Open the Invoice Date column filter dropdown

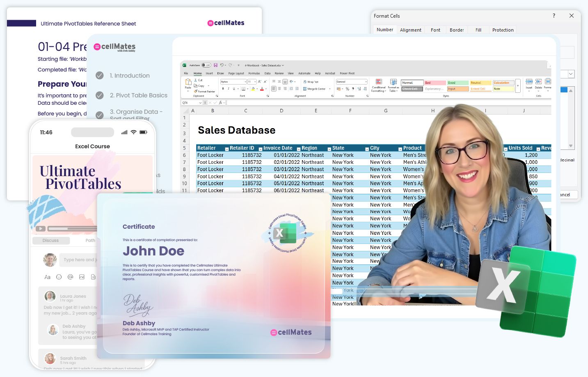(298, 149)
